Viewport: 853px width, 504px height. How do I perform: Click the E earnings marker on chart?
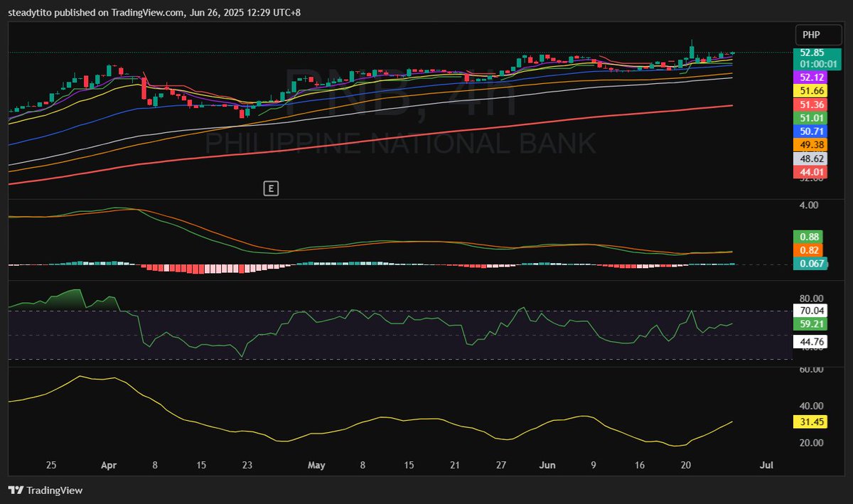[x=270, y=188]
